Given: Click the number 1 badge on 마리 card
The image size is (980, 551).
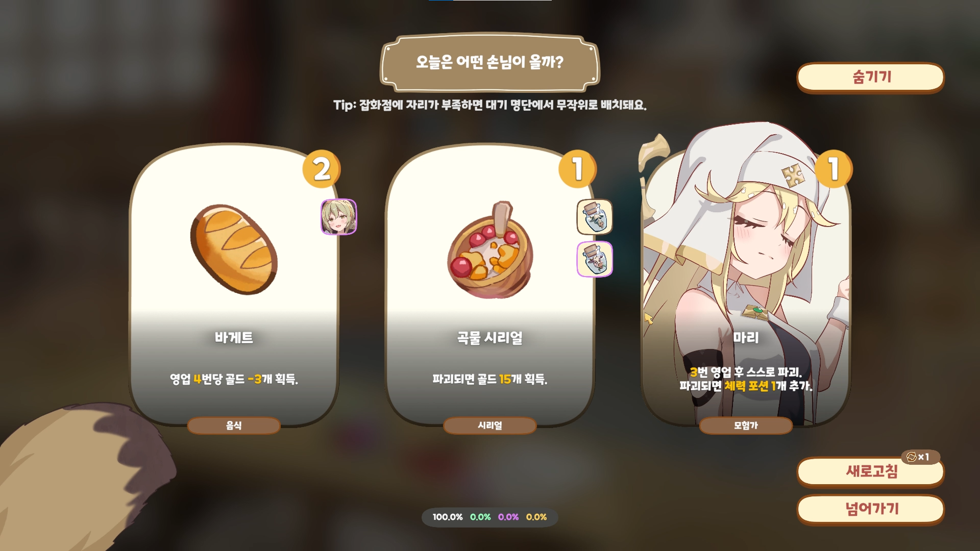Looking at the screenshot, I should pyautogui.click(x=834, y=169).
